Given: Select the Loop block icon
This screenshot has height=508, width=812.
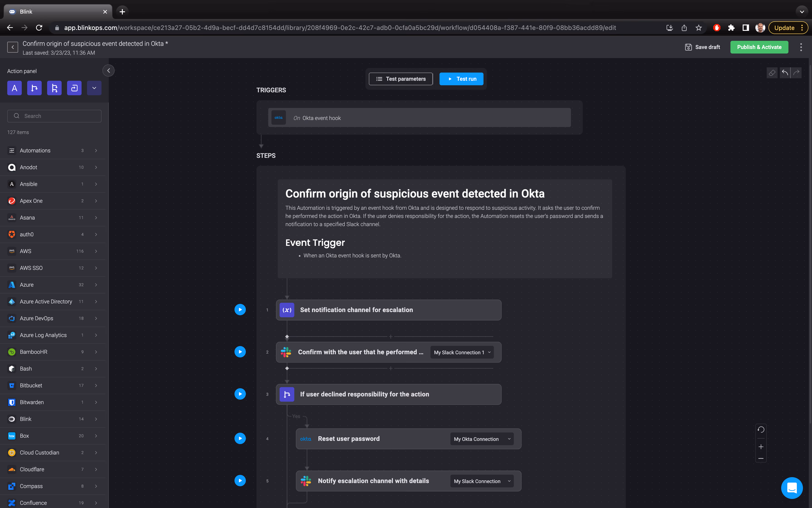Looking at the screenshot, I should pyautogui.click(x=74, y=88).
